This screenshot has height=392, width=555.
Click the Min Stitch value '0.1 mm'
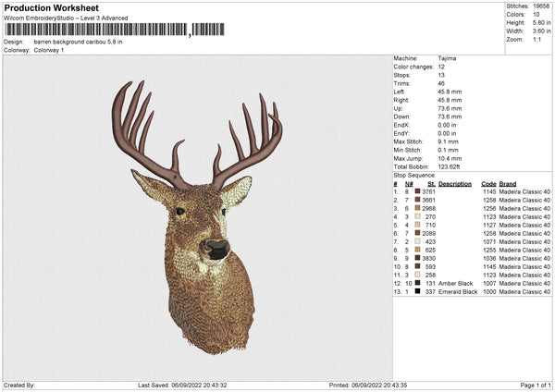[x=448, y=151]
